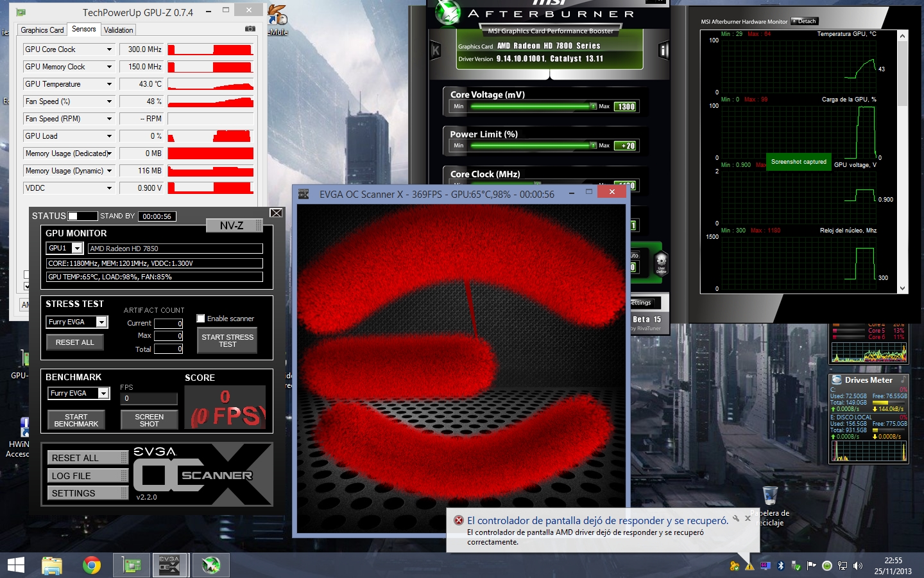Image resolution: width=924 pixels, height=578 pixels.
Task: Click the volume speaker tray icon
Action: coord(858,566)
